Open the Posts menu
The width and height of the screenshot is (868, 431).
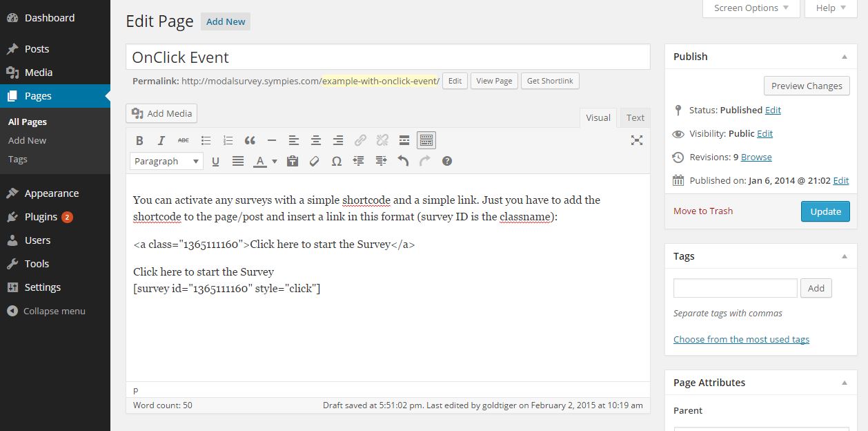tap(55, 49)
